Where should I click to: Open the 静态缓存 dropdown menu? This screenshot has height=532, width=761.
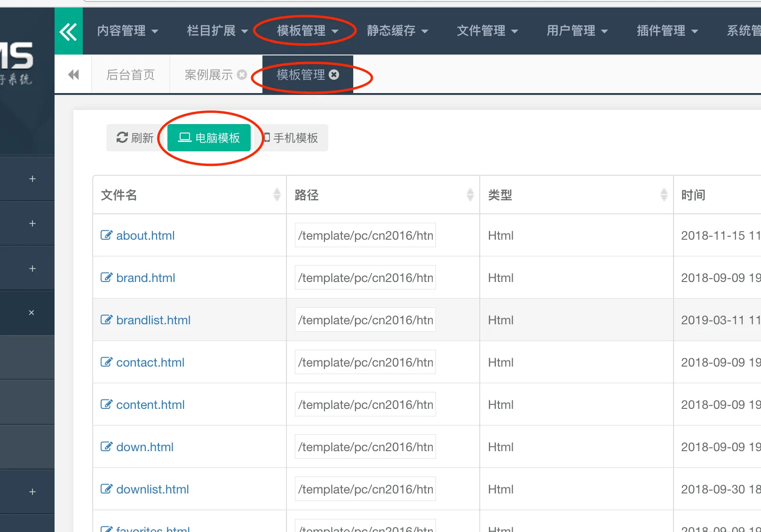pos(397,31)
